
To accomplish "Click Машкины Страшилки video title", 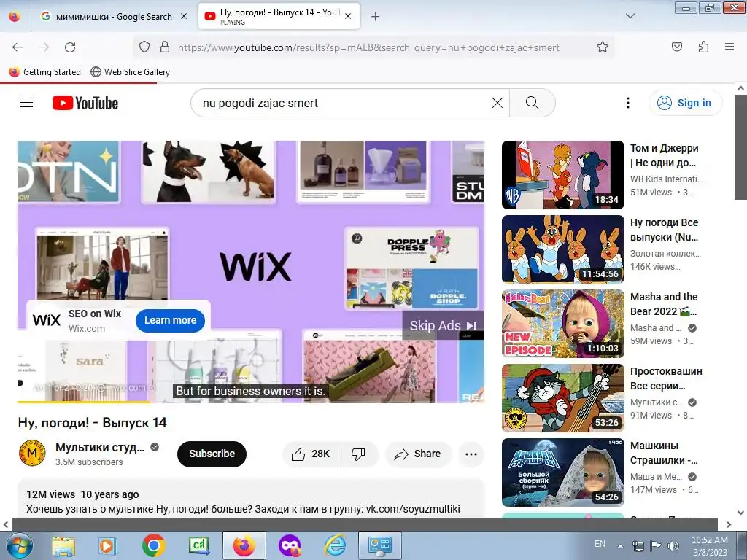I will pos(665,453).
